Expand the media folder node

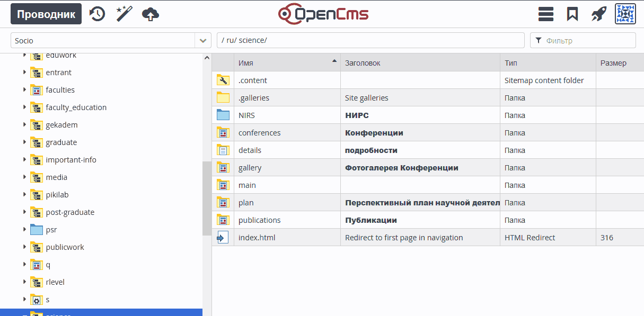(24, 177)
